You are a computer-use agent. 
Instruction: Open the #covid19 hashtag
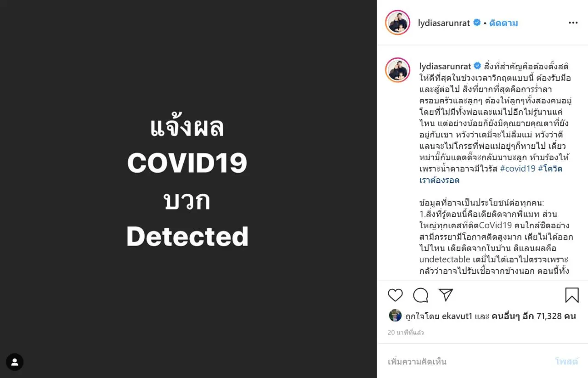click(x=518, y=169)
